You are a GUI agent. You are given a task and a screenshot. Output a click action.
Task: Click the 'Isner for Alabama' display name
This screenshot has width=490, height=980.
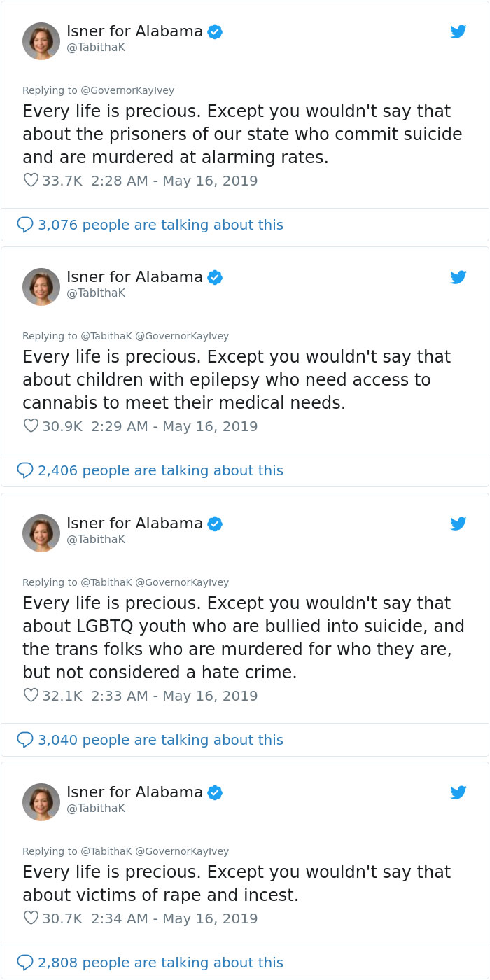click(x=133, y=31)
